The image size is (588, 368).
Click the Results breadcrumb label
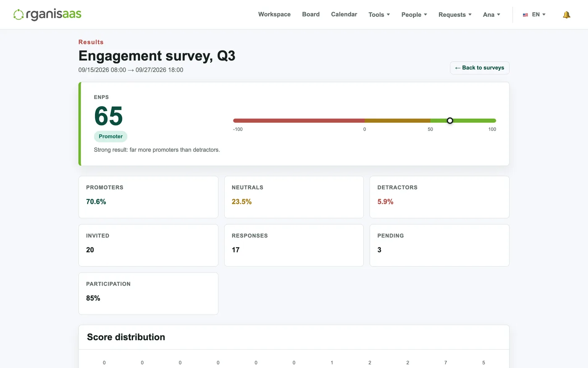coord(91,42)
